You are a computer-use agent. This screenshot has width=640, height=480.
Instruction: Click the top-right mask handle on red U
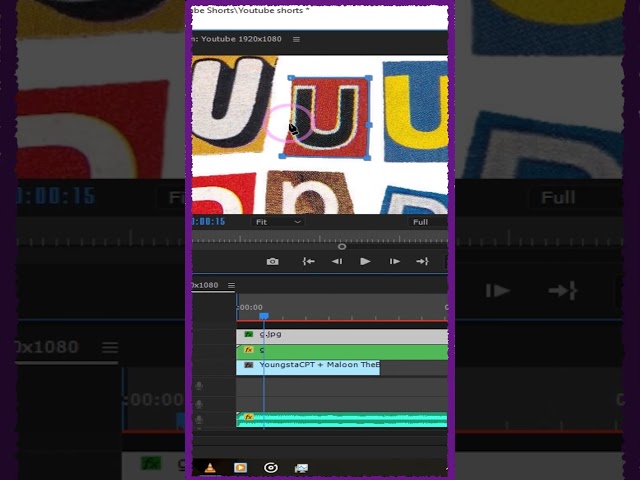368,78
